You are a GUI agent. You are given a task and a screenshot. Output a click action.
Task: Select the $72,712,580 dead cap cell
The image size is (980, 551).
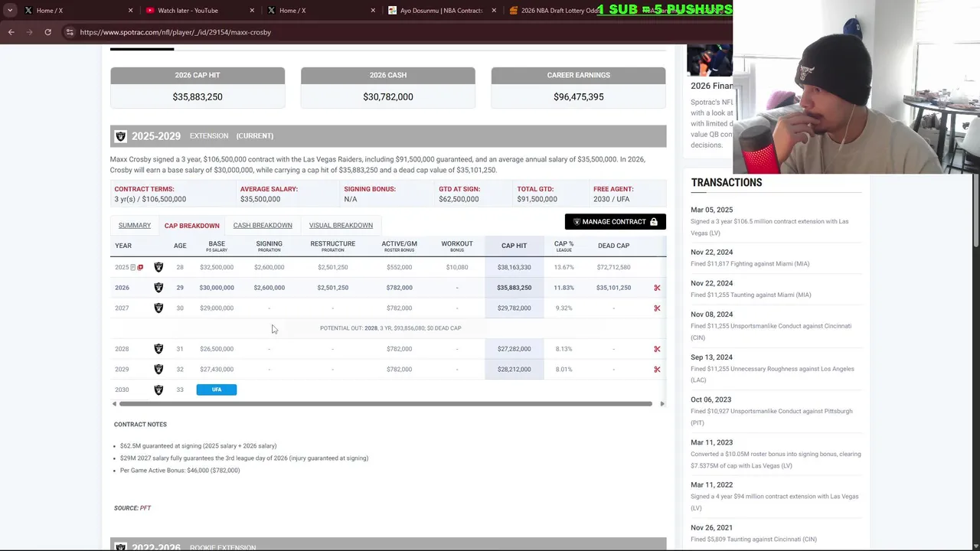pos(613,267)
